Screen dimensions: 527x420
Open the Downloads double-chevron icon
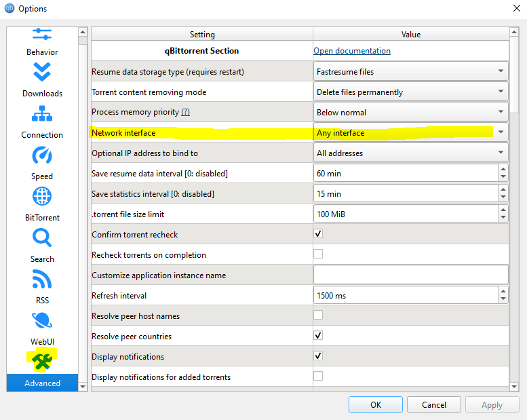[x=42, y=72]
